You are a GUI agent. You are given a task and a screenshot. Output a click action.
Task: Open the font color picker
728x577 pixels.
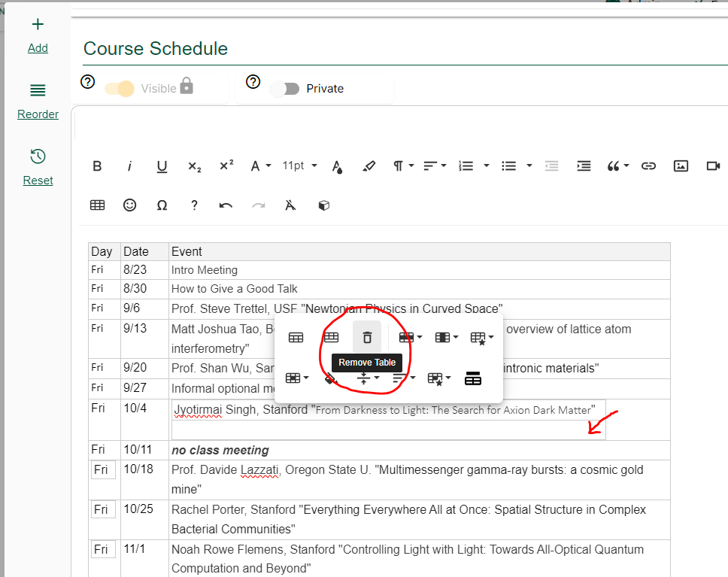click(x=337, y=166)
